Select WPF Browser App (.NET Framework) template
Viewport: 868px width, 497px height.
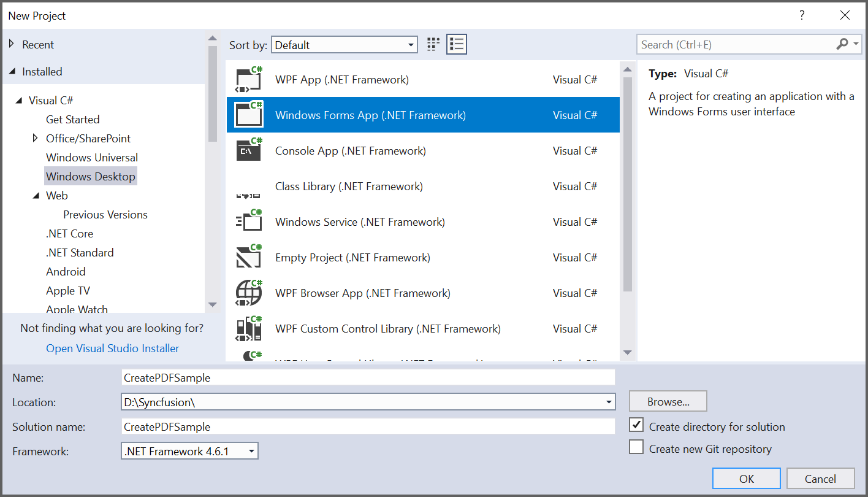[x=423, y=293]
